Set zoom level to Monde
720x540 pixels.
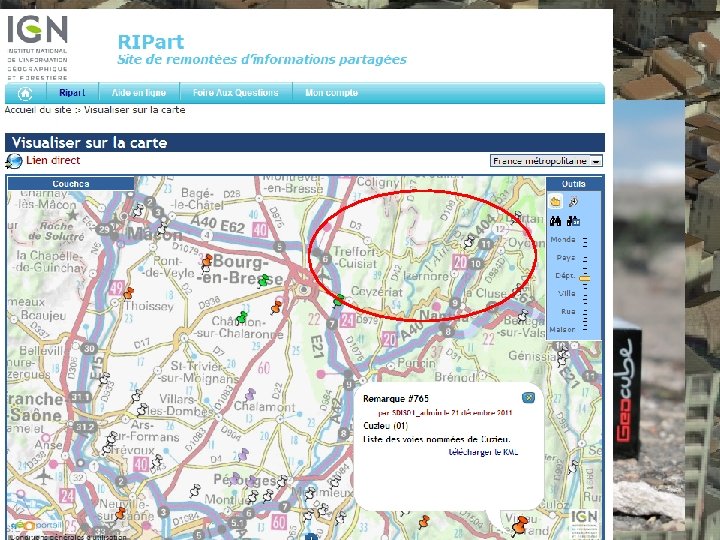(563, 240)
